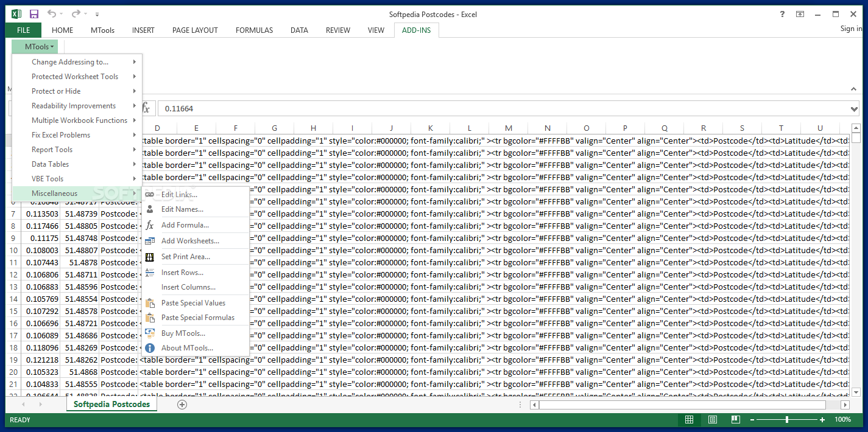Screen dimensions: 868x432
Task: Select the Miscellaneous menu item
Action: pos(77,193)
